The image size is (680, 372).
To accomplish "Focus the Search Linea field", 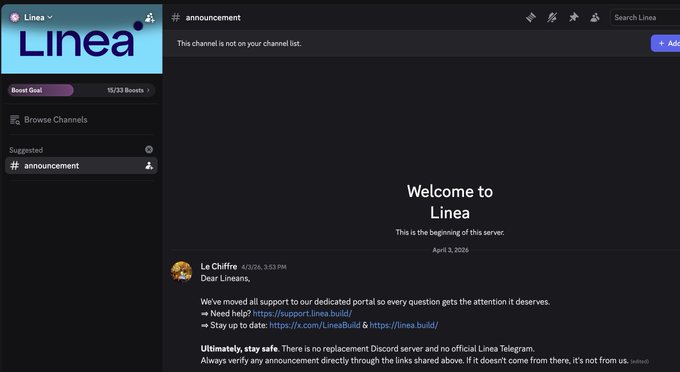I will click(x=645, y=17).
